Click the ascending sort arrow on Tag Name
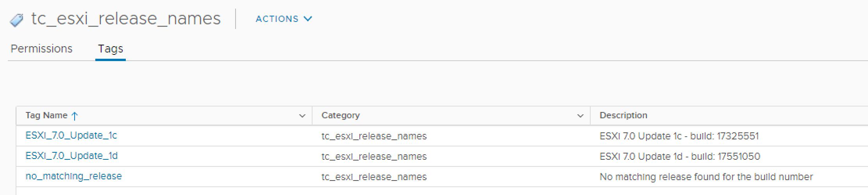The height and width of the screenshot is (195, 868). (75, 116)
